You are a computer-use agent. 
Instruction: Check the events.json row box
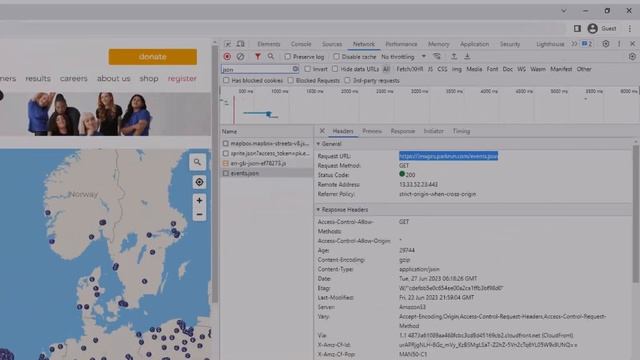[226, 173]
